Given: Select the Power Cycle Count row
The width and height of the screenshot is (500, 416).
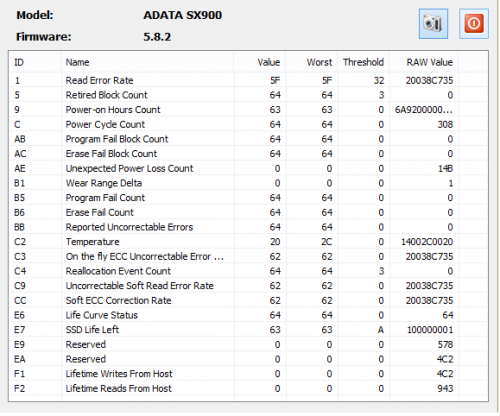Looking at the screenshot, I should point(248,124).
